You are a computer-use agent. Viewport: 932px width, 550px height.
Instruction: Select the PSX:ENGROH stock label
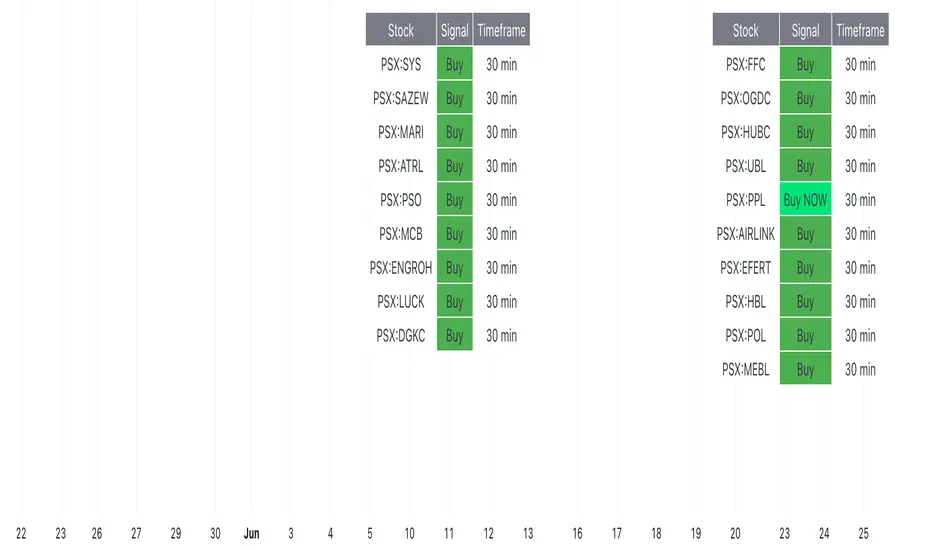(400, 268)
